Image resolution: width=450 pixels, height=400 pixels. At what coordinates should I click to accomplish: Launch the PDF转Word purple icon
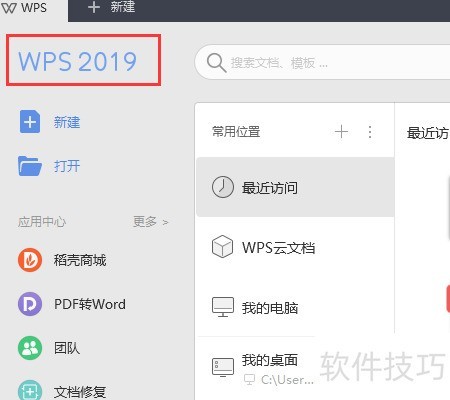point(30,304)
